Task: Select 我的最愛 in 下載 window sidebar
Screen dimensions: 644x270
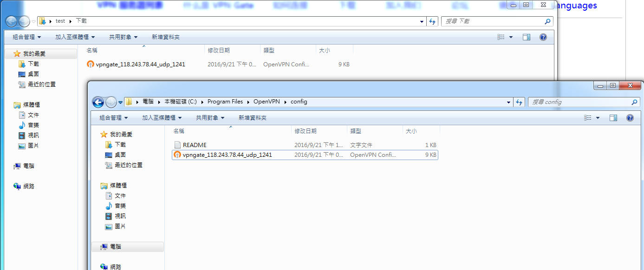Action: pyautogui.click(x=41, y=54)
